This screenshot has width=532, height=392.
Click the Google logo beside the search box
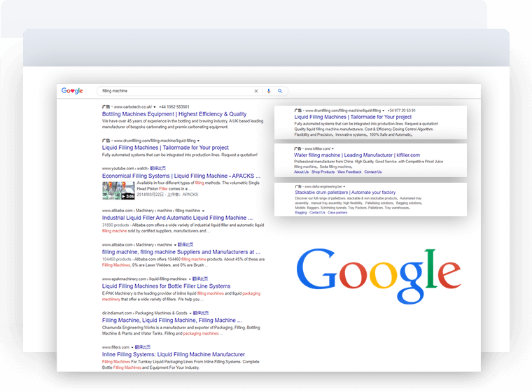click(x=72, y=90)
